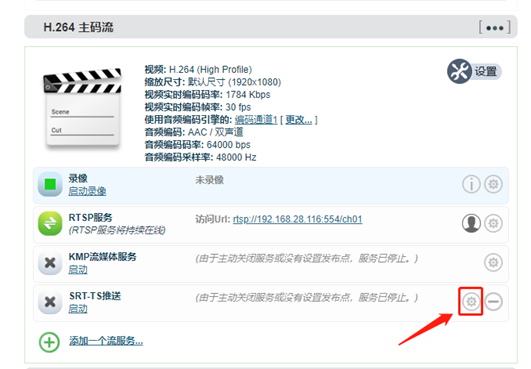Viewport: 531px width, 369px height.
Task: Click 音频编码: AAC / 双声道 text
Action: (194, 132)
